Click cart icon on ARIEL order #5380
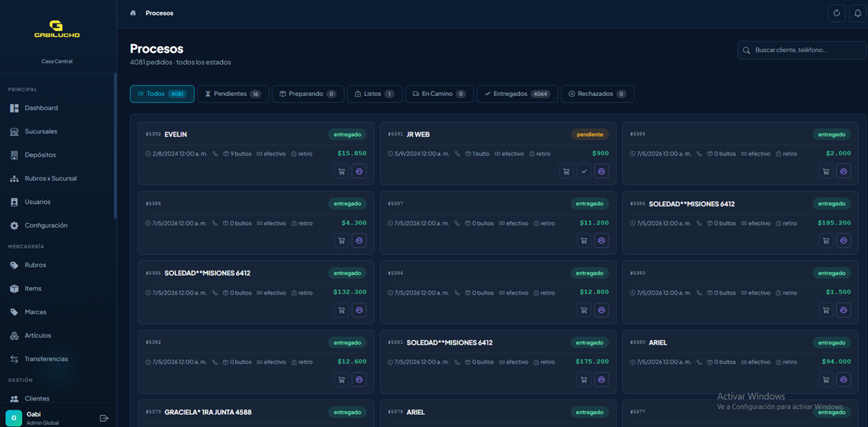The image size is (868, 427). coord(826,379)
